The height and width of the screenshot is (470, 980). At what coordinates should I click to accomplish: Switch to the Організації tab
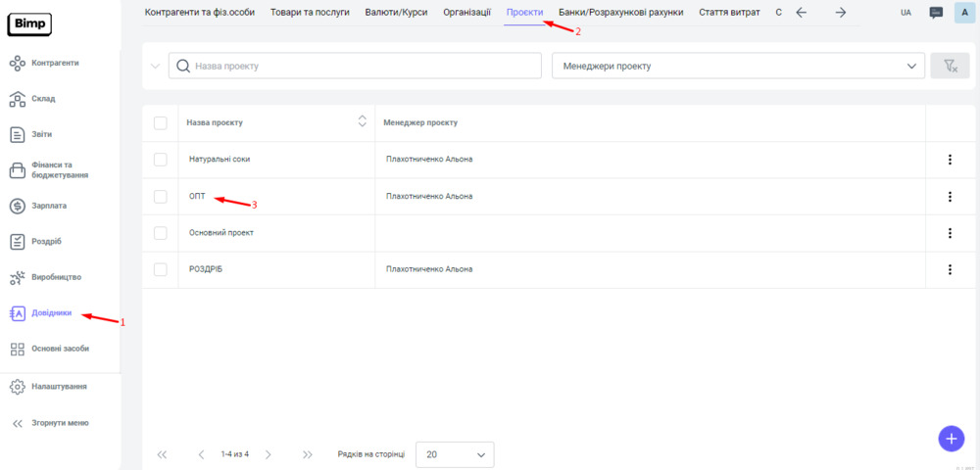point(466,13)
